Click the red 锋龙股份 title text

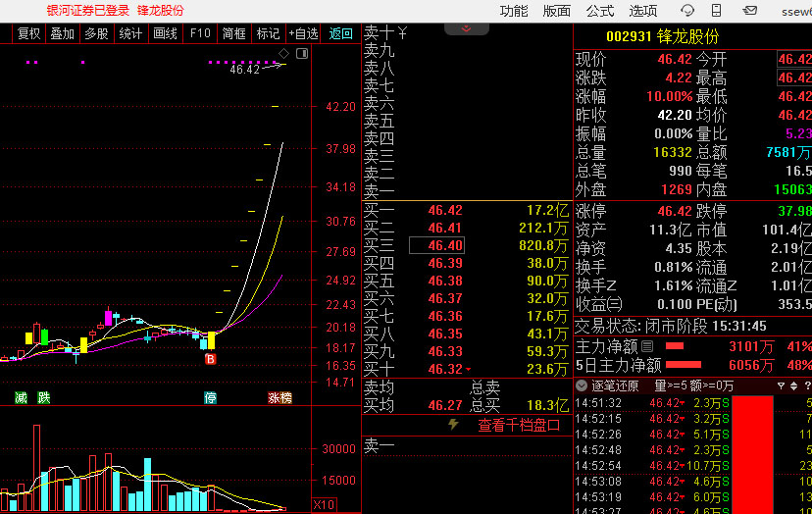[x=161, y=11]
